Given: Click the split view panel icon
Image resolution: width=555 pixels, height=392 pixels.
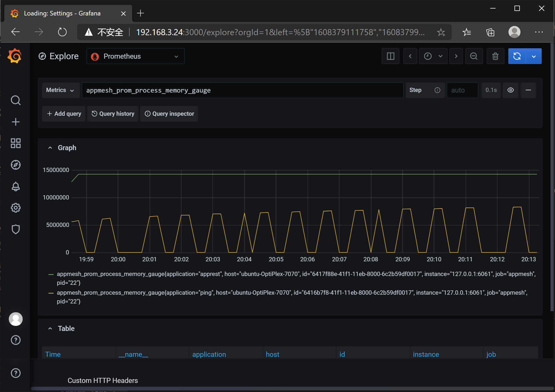Looking at the screenshot, I should click(391, 56).
